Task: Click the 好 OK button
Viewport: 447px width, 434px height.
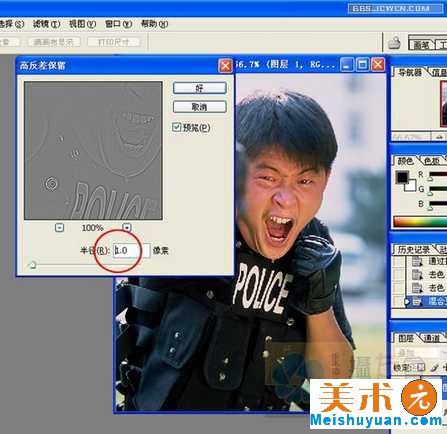Action: point(200,88)
